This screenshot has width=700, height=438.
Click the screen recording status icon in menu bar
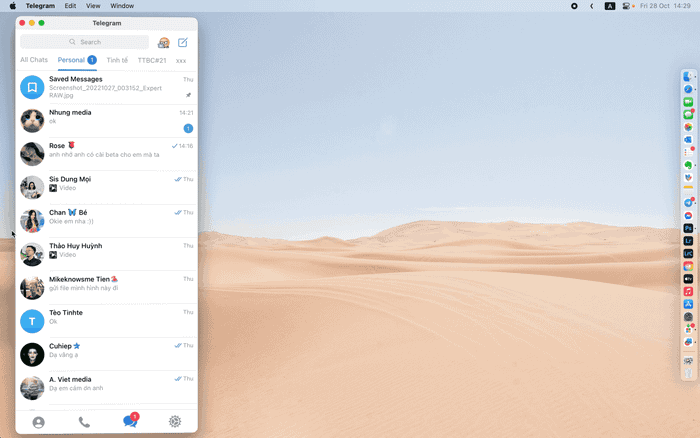pyautogui.click(x=574, y=6)
